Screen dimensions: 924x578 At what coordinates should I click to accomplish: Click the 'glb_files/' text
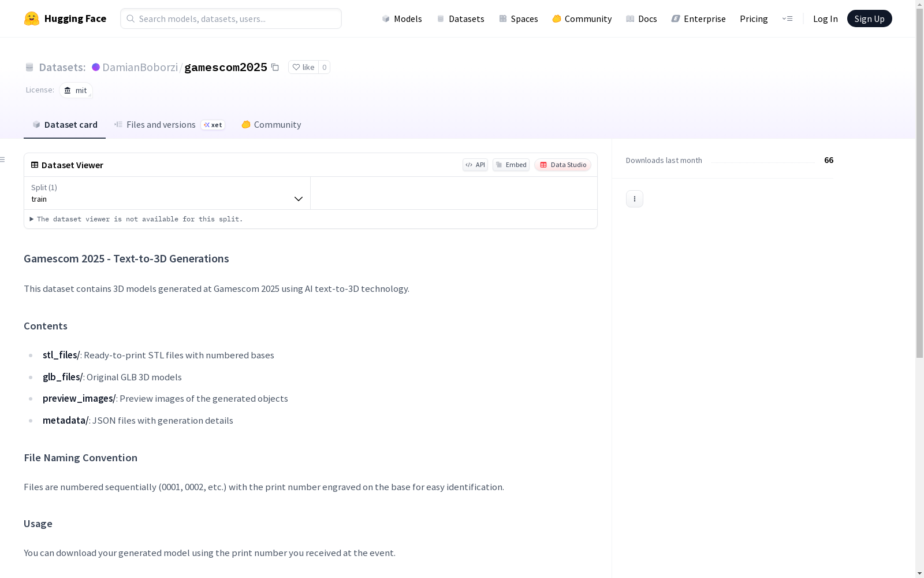(62, 377)
